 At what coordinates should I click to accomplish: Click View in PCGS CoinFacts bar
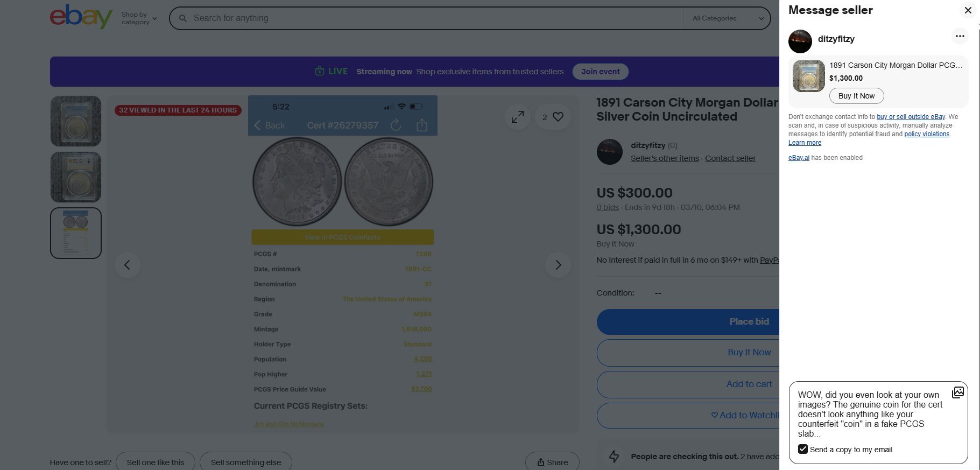[x=343, y=237]
